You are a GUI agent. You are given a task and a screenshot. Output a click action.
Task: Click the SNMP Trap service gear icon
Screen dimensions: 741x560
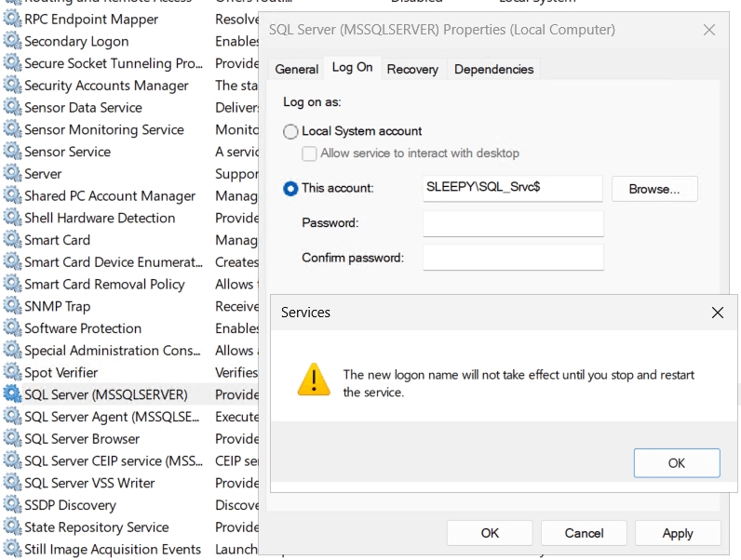(x=12, y=306)
